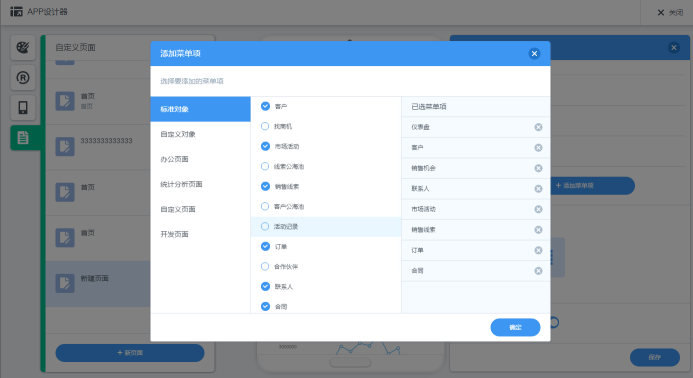Click the page icon beside 新建页面
The width and height of the screenshot is (693, 378).
pos(65,283)
